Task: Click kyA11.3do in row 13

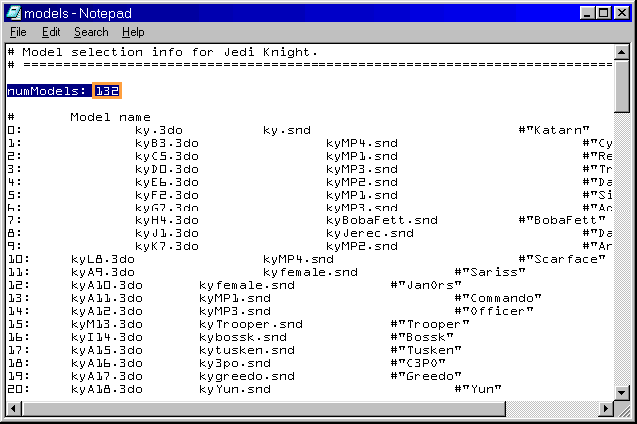Action: pyautogui.click(x=106, y=298)
